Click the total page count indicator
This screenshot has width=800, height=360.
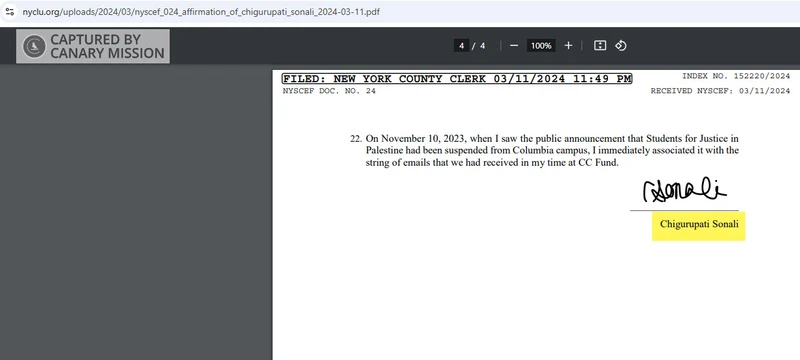[483, 46]
